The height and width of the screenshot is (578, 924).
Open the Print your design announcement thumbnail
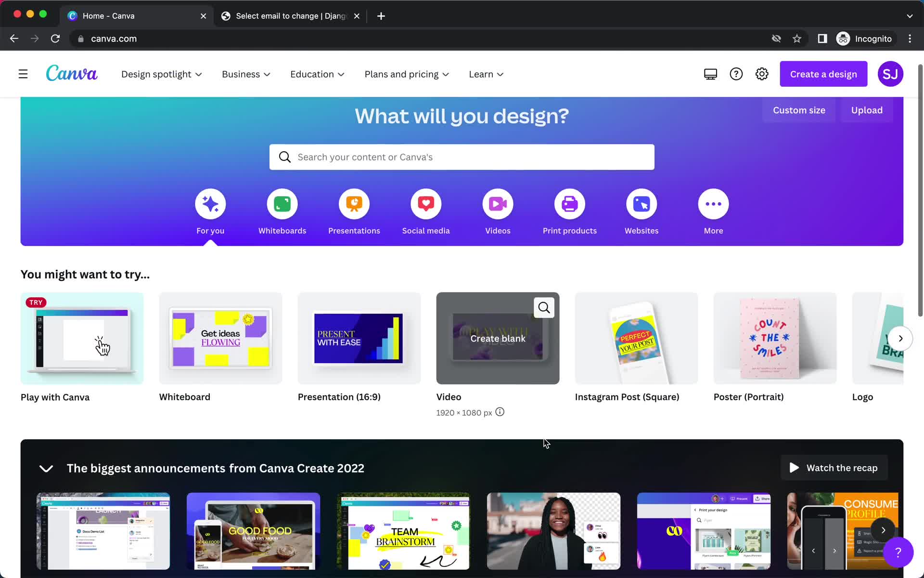point(704,531)
